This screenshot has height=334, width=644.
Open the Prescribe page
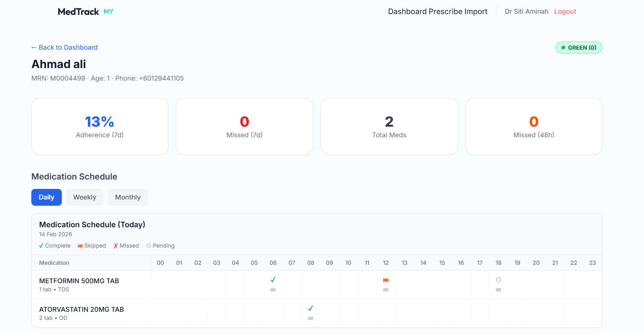445,12
